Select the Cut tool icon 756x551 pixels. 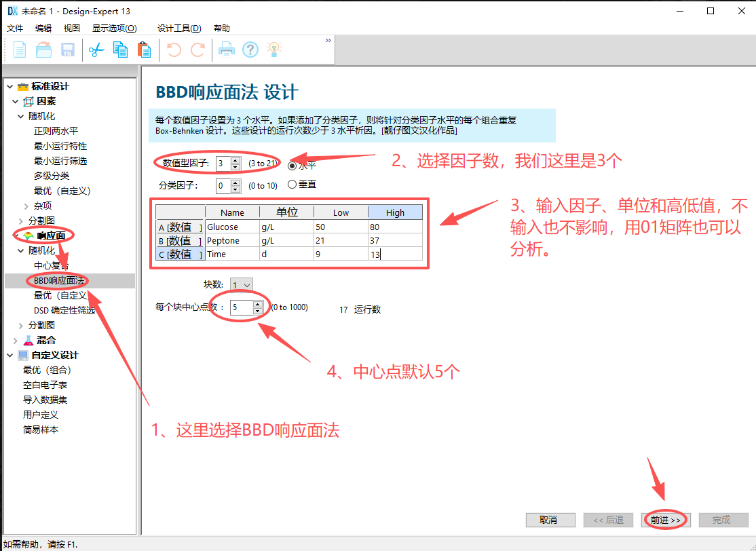[x=96, y=50]
